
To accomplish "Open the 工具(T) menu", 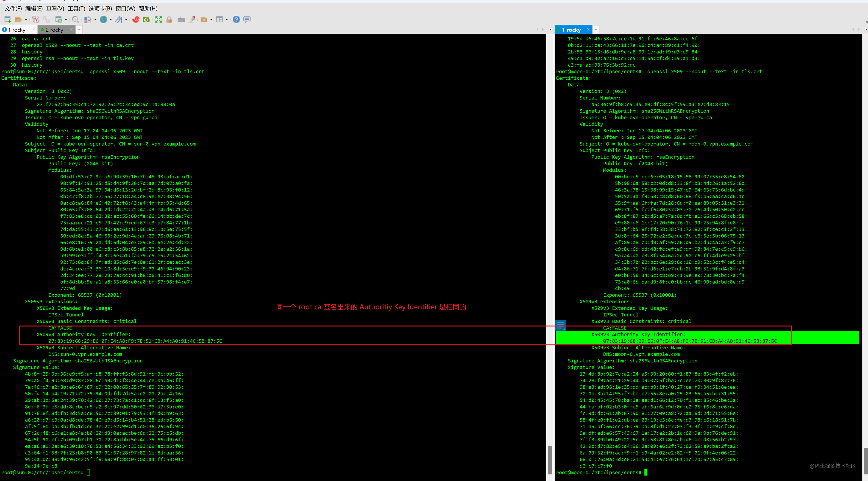I will (76, 8).
